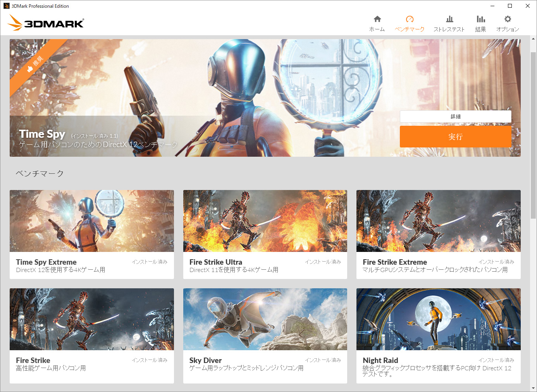Image resolution: width=537 pixels, height=392 pixels.
Task: Close the 3DMark Professional Edition window
Action: 528,6
